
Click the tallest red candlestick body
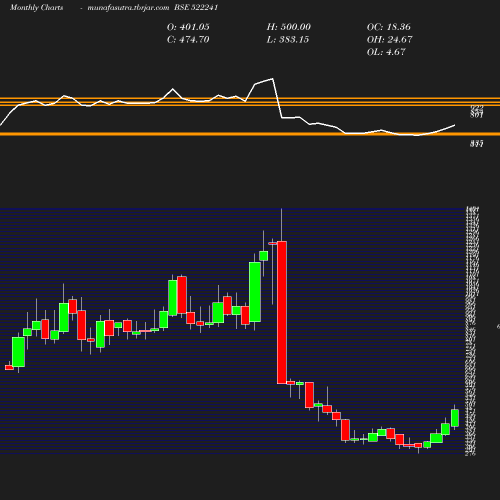coord(282,312)
